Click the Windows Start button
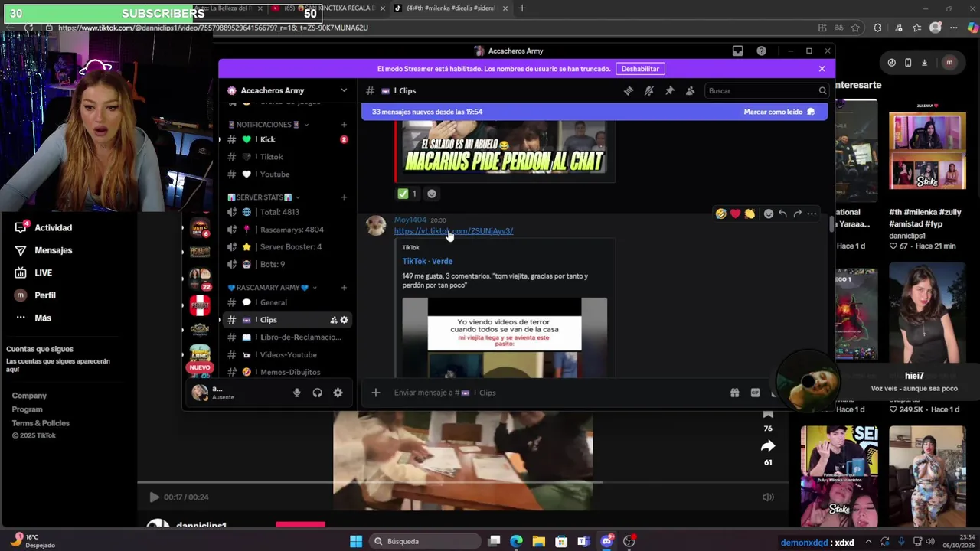The image size is (980, 551). [356, 541]
